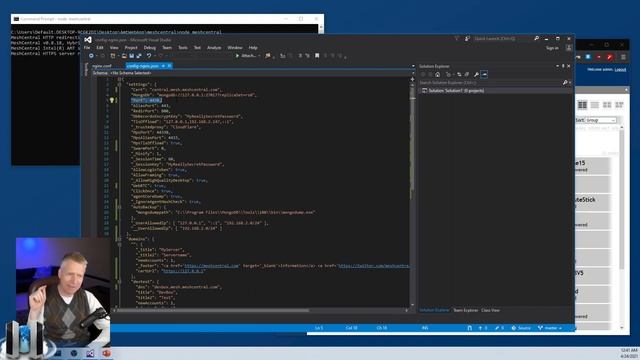The width and height of the screenshot is (640, 360).
Task: Click the account avatar icon
Action: point(569,48)
